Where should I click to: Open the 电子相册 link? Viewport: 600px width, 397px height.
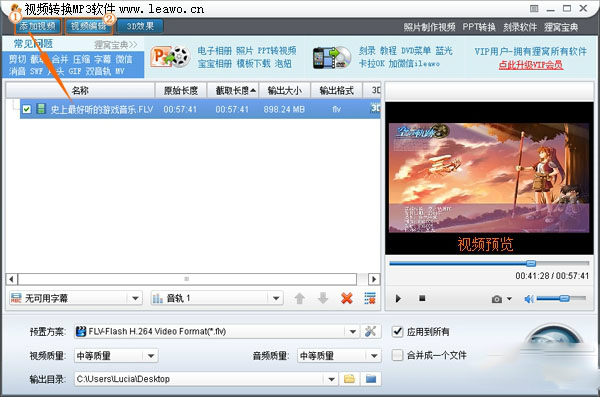click(x=215, y=51)
